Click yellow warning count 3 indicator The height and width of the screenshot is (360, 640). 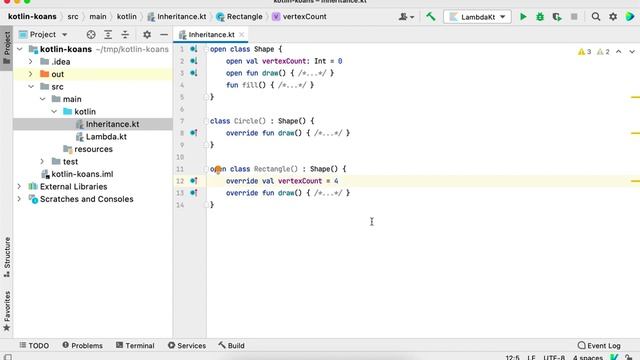tap(584, 52)
